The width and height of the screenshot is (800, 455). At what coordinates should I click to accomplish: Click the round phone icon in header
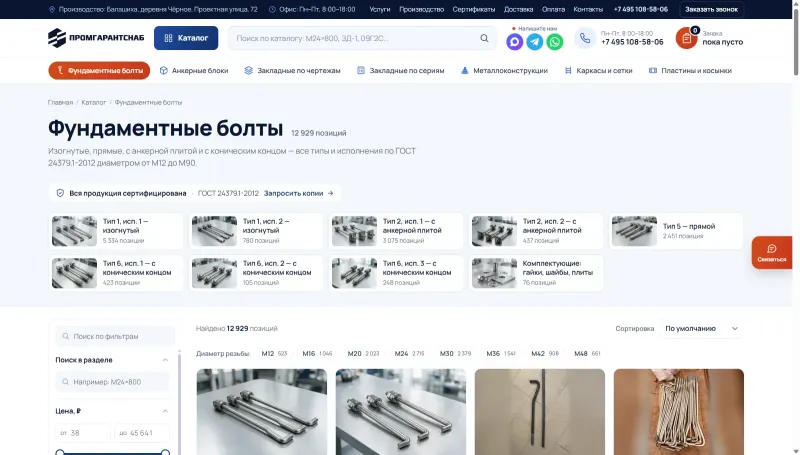585,38
